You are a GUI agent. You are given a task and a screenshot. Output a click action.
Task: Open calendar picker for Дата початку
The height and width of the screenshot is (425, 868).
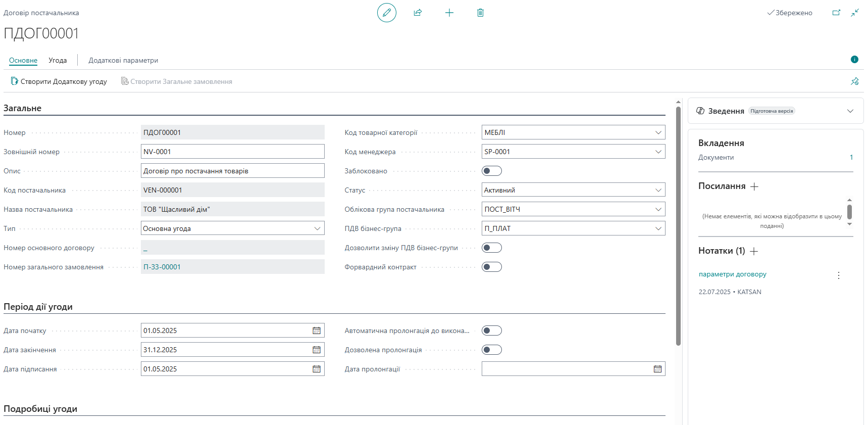click(317, 330)
